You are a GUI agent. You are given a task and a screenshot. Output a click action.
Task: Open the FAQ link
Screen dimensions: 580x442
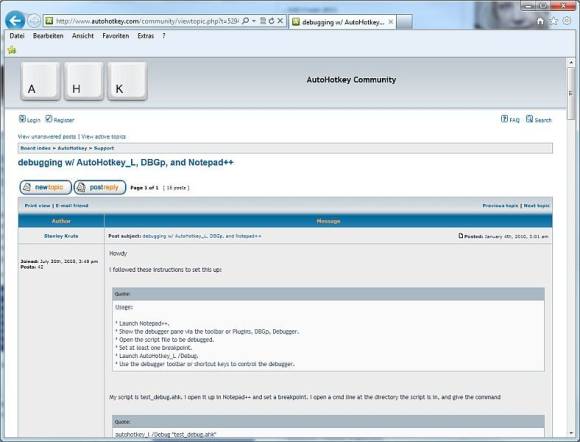pyautogui.click(x=510, y=119)
